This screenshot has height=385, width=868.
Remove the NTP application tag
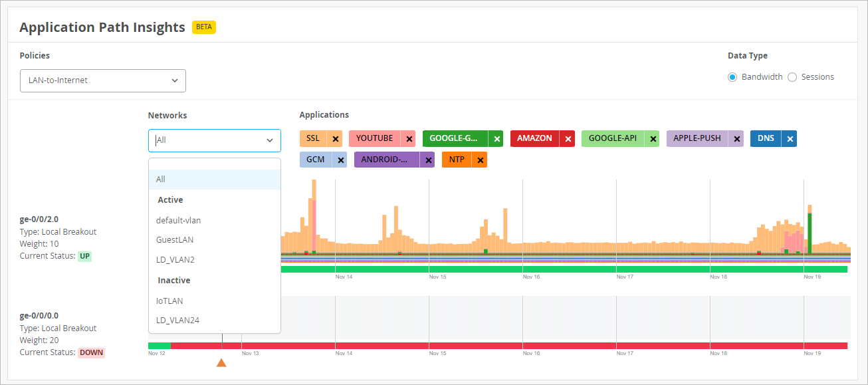pos(480,160)
